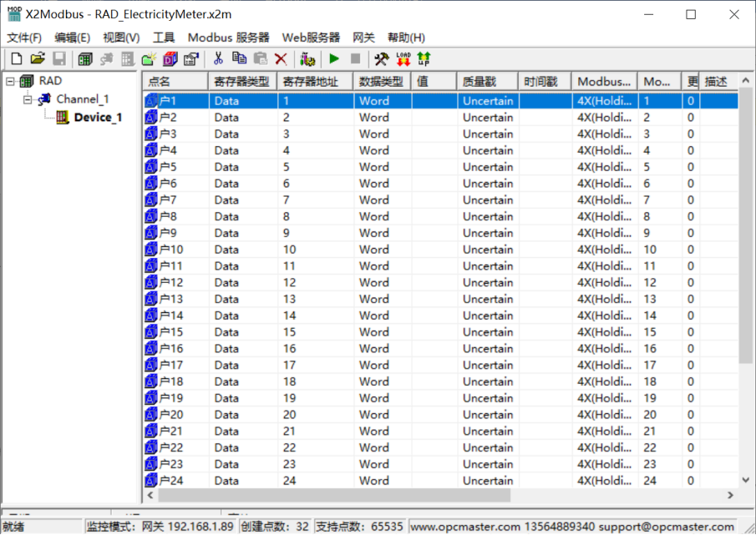Image resolution: width=756 pixels, height=535 pixels.
Task: Open the 工具 menu
Action: click(164, 38)
